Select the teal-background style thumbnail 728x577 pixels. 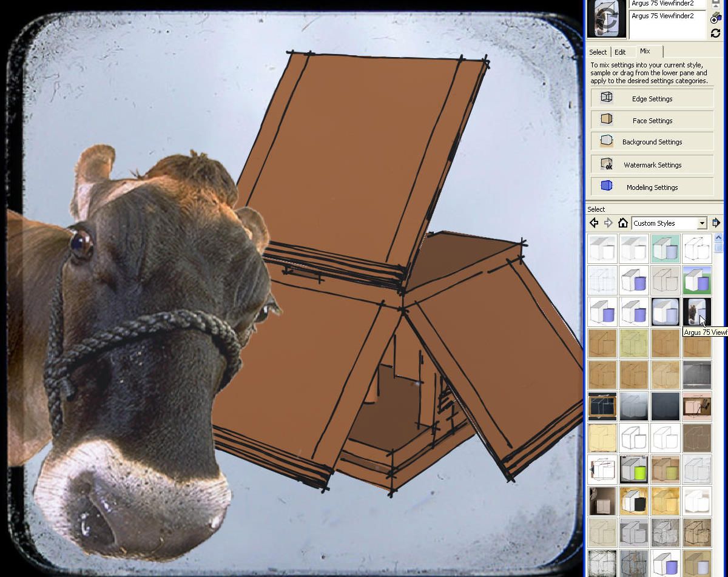coord(666,248)
